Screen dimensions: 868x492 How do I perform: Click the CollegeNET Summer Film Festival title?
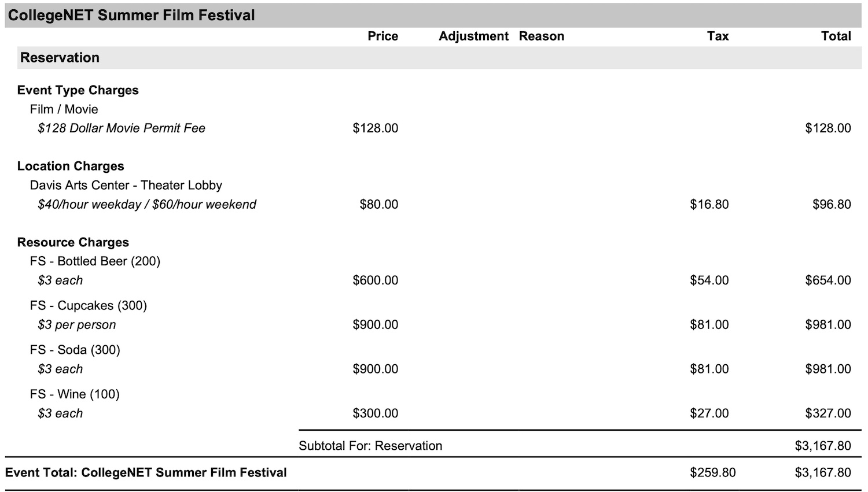(131, 16)
